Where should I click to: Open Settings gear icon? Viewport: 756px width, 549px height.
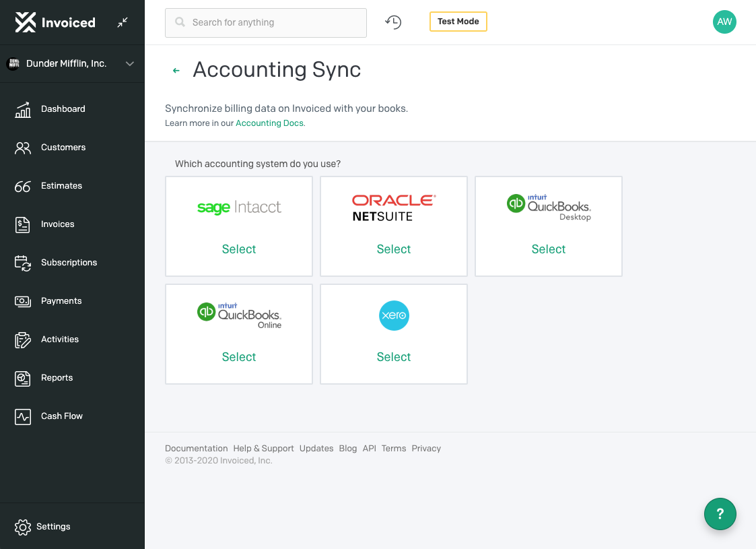(x=23, y=527)
